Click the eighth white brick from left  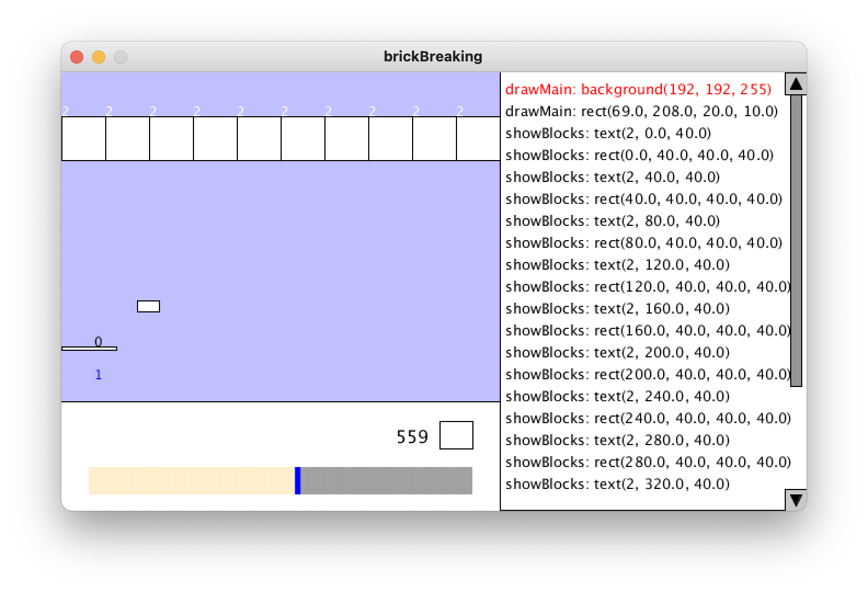(x=391, y=139)
